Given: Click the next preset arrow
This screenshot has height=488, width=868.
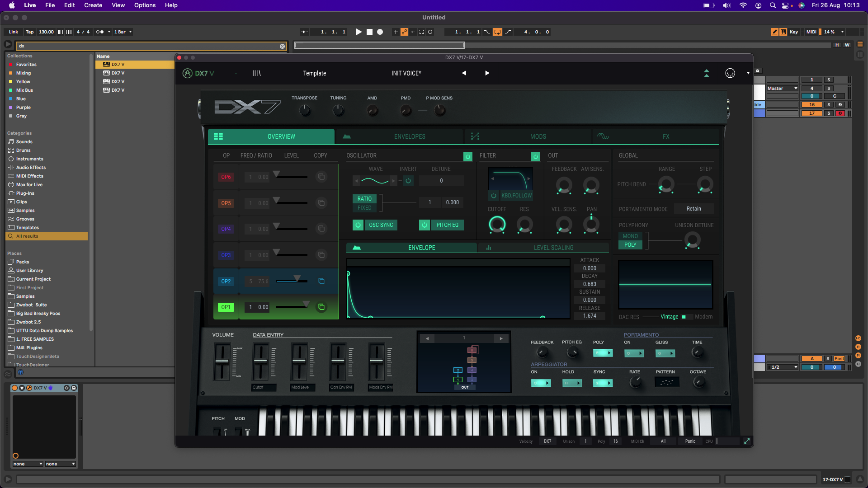Looking at the screenshot, I should [487, 73].
